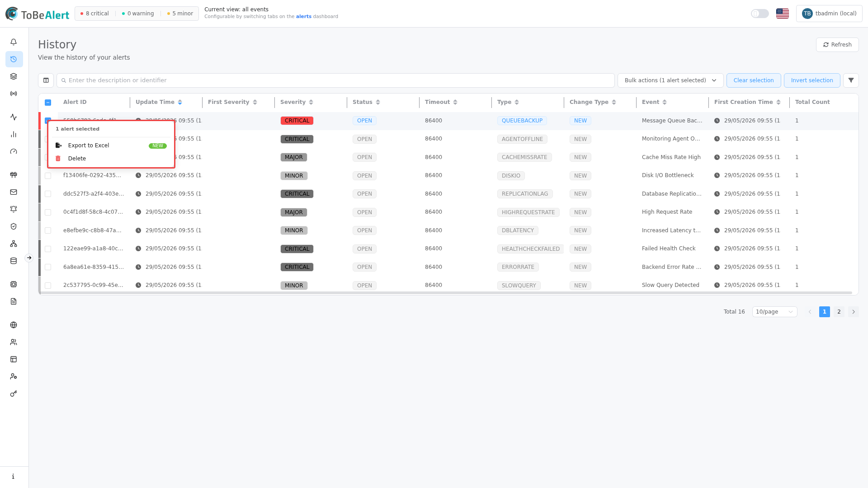Image resolution: width=868 pixels, height=488 pixels.
Task: Open the Bulk actions dropdown
Action: point(670,80)
